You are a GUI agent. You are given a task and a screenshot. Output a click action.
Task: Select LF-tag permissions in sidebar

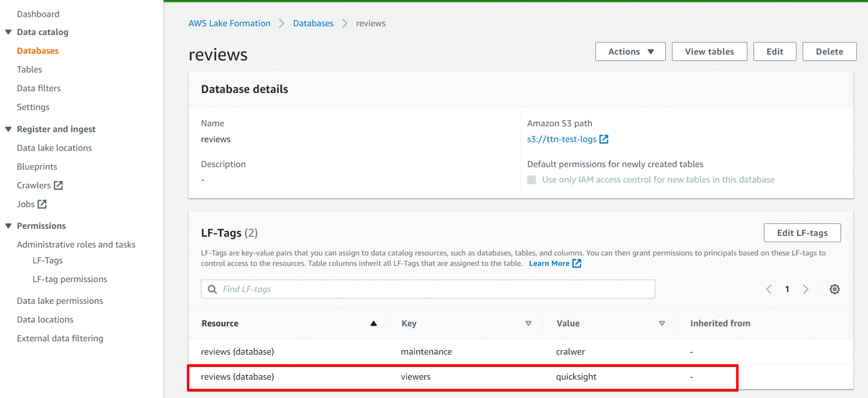coord(70,279)
